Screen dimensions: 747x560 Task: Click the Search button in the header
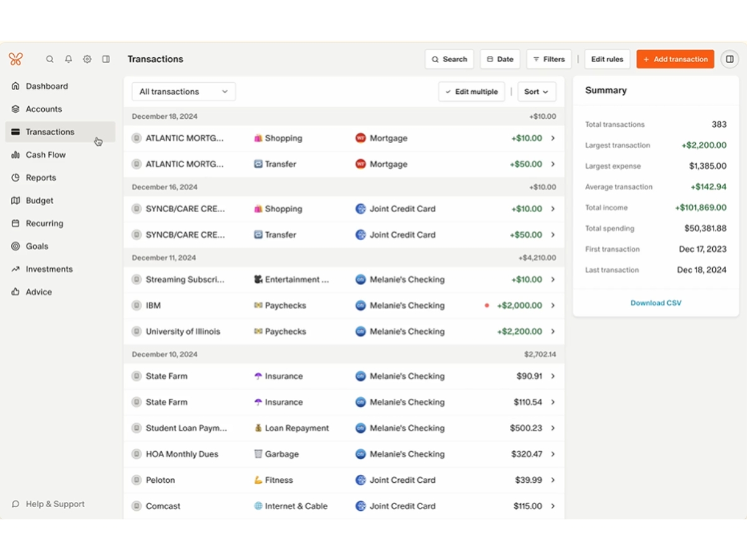pyautogui.click(x=449, y=59)
